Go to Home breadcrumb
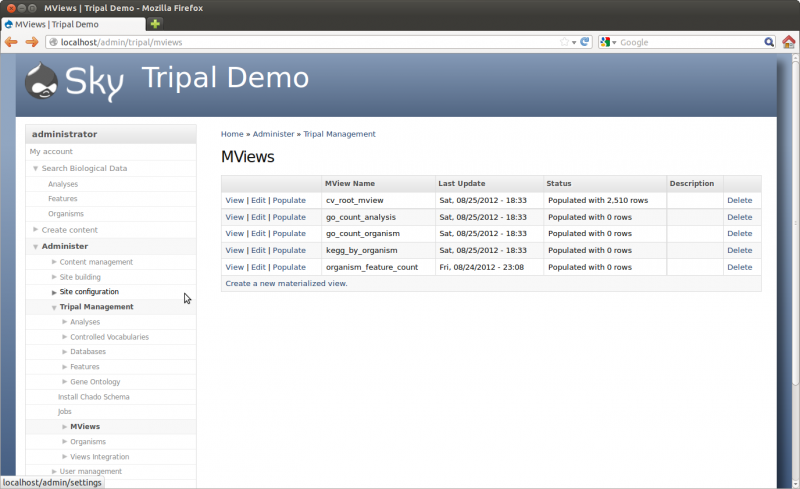The height and width of the screenshot is (489, 800). 232,134
